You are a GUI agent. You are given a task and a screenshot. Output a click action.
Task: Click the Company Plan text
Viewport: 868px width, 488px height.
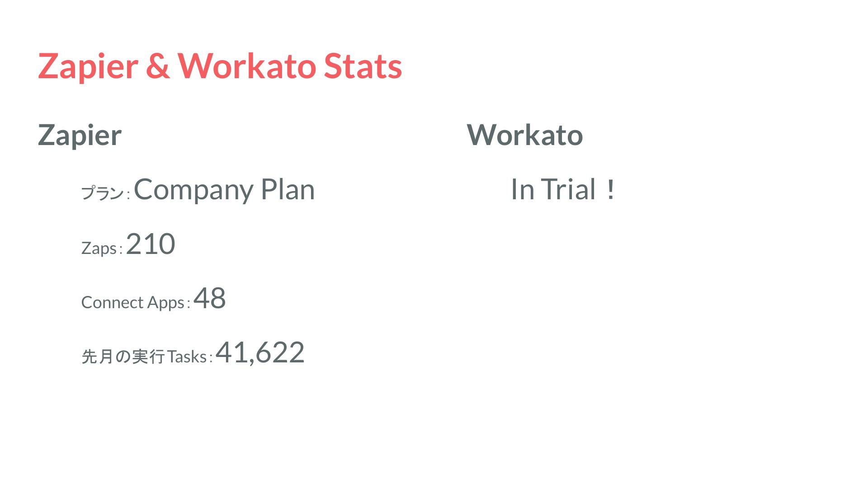[224, 190]
